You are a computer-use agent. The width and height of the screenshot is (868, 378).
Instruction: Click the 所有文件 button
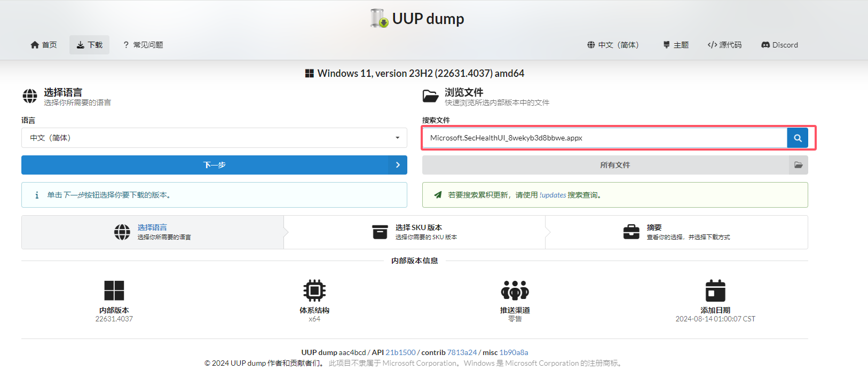605,165
